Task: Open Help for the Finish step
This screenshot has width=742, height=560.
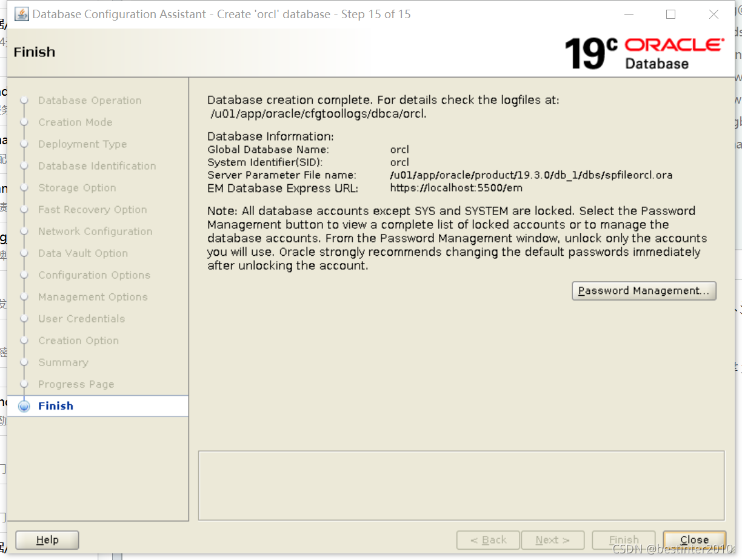Action: click(x=47, y=539)
